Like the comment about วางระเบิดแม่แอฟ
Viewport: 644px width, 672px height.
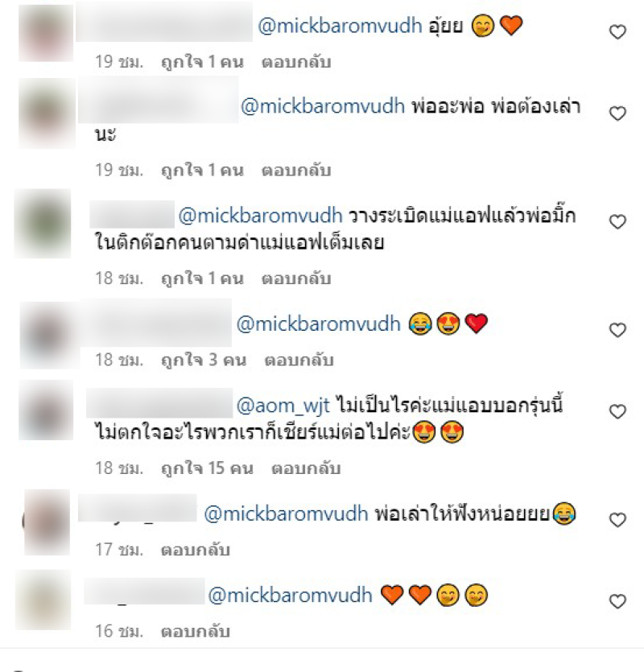point(617,222)
